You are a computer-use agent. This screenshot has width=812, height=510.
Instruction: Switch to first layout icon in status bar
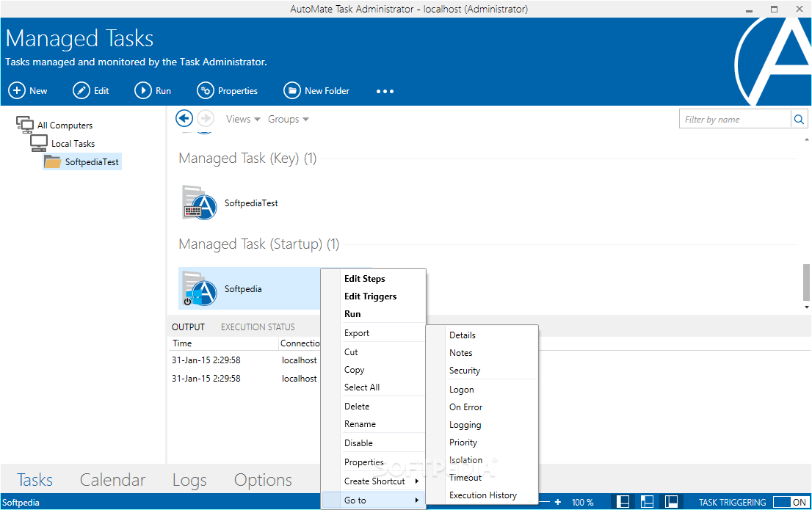click(623, 502)
